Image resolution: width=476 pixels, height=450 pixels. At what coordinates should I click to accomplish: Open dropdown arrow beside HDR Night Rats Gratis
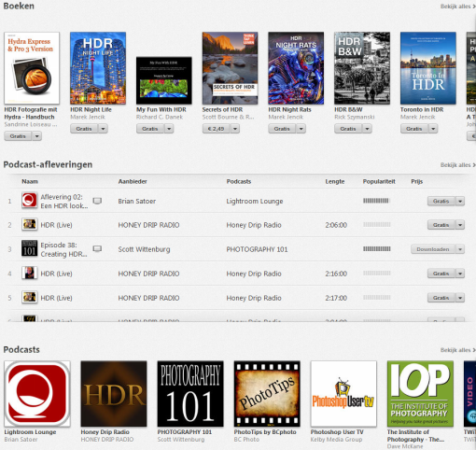point(301,129)
